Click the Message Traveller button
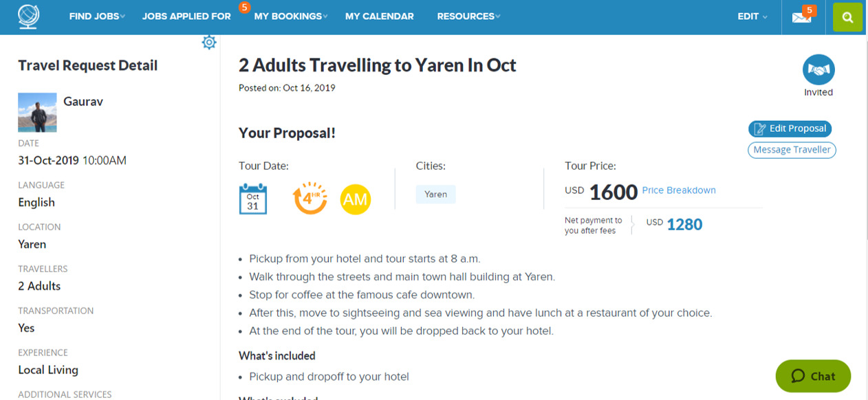 (792, 150)
